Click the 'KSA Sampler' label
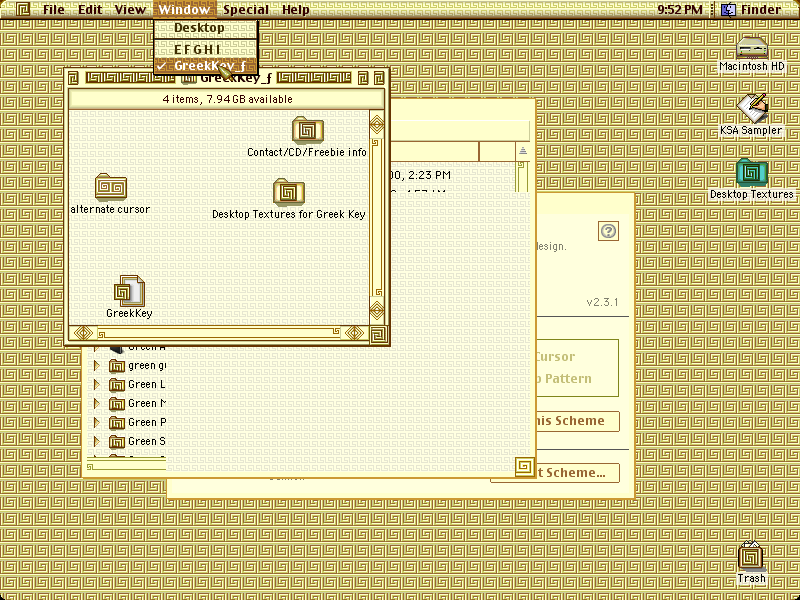Viewport: 800px width, 600px height. [751, 131]
